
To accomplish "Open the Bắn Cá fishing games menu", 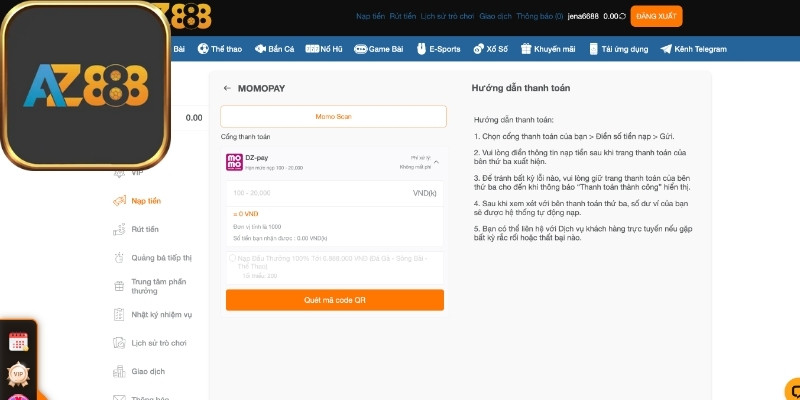I will (x=274, y=49).
